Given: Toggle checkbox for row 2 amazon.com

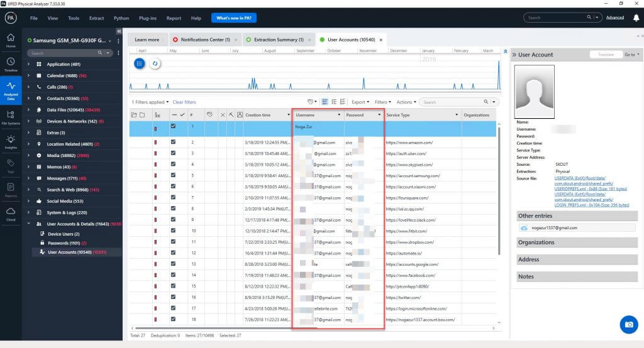Looking at the screenshot, I should click(x=173, y=142).
